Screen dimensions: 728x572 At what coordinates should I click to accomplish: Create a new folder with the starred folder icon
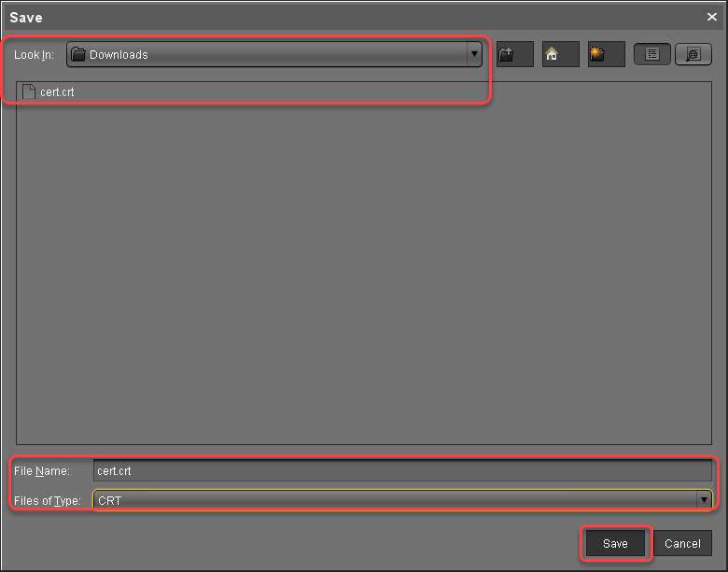pyautogui.click(x=606, y=54)
